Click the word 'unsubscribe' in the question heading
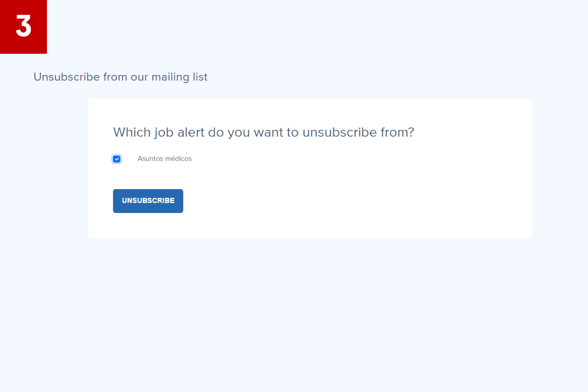The width and height of the screenshot is (588, 392). tap(340, 132)
